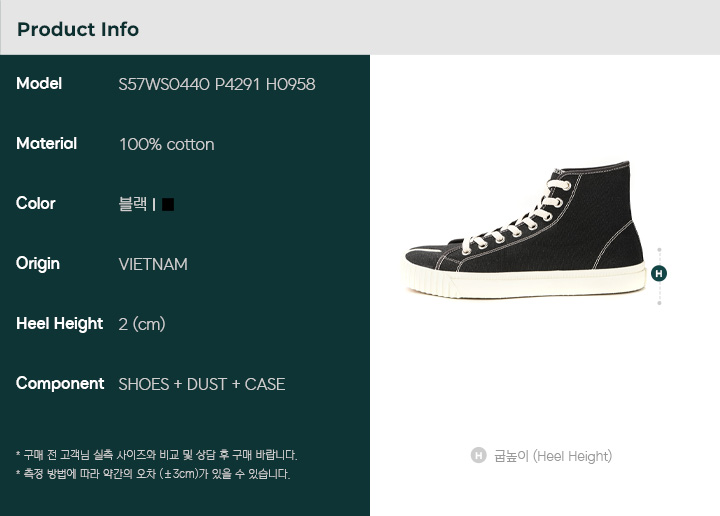The image size is (720, 516).
Task: Click the 블랙 color name text
Action: (133, 204)
